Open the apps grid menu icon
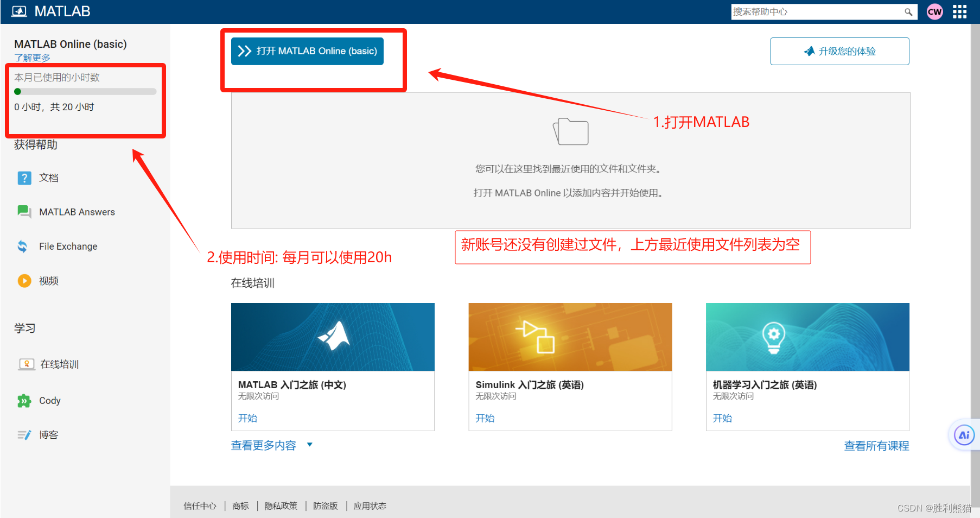Screen dimensions: 980x518 [959, 12]
